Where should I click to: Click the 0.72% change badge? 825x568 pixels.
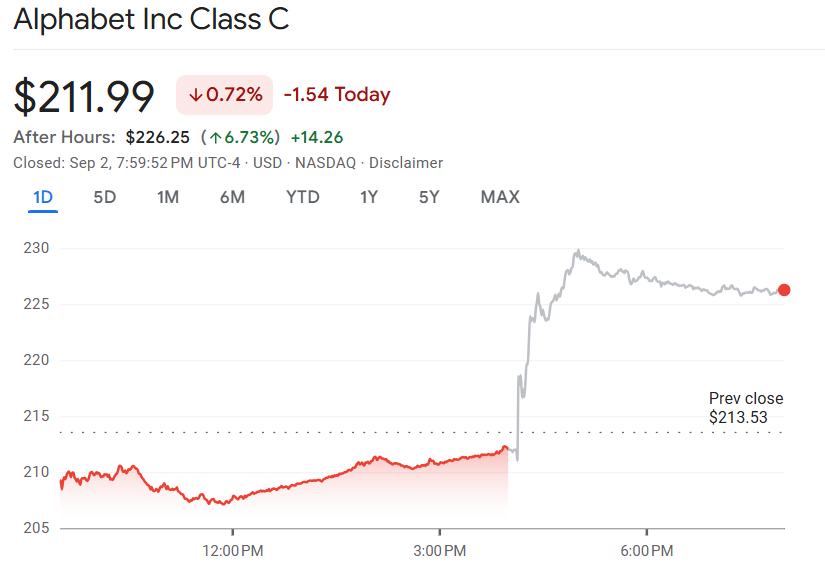pos(225,95)
